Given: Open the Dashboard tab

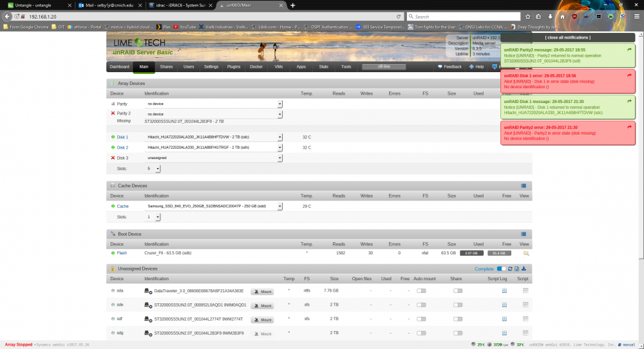Looking at the screenshot, I should [120, 66].
